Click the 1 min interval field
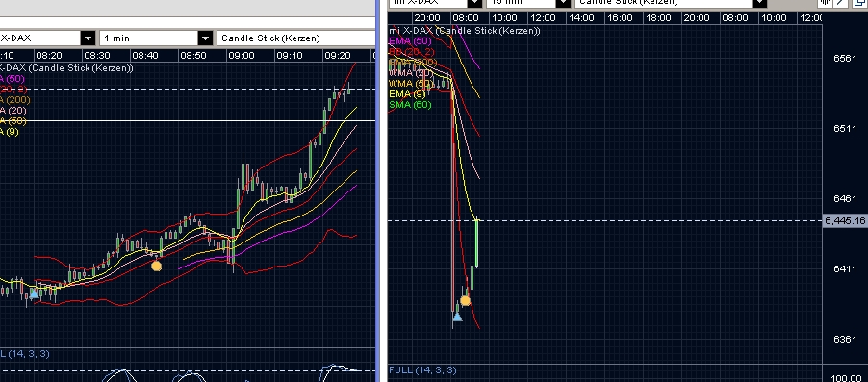 (148, 38)
